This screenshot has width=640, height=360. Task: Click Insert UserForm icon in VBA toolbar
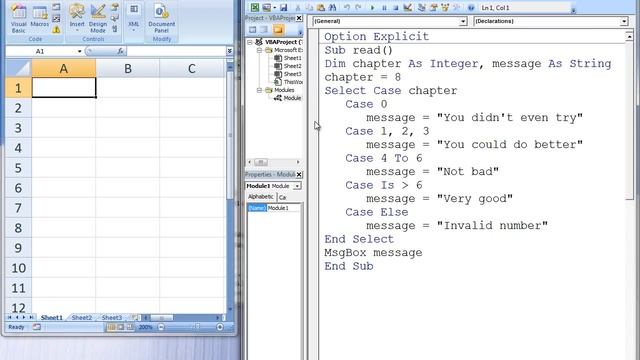pyautogui.click(x=267, y=7)
